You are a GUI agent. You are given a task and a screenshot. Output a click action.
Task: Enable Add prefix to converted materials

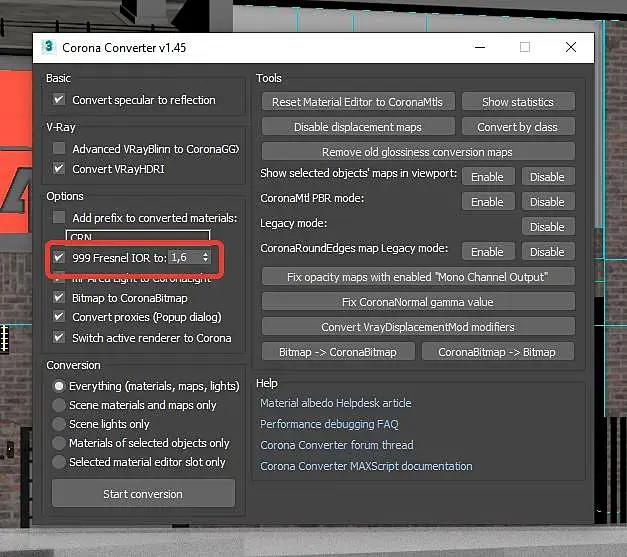[59, 218]
